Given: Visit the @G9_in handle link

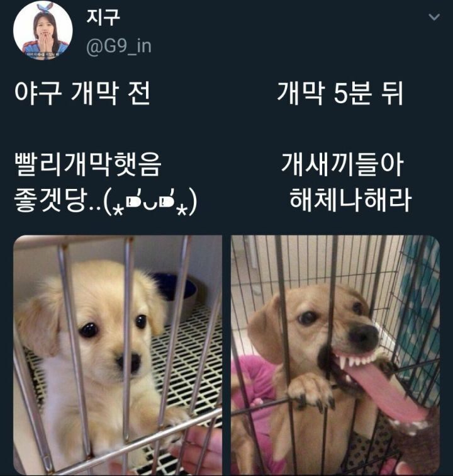Looking at the screenshot, I should pos(119,47).
